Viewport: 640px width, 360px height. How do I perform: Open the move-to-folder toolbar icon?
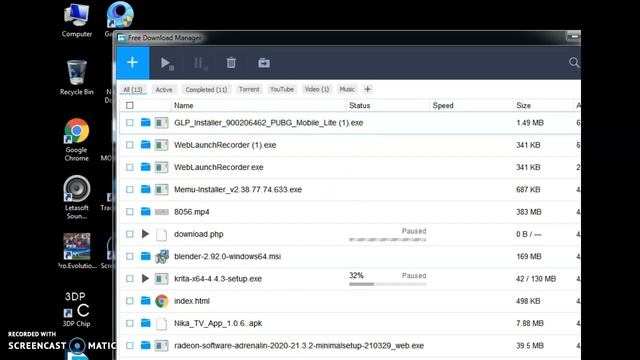tap(264, 63)
